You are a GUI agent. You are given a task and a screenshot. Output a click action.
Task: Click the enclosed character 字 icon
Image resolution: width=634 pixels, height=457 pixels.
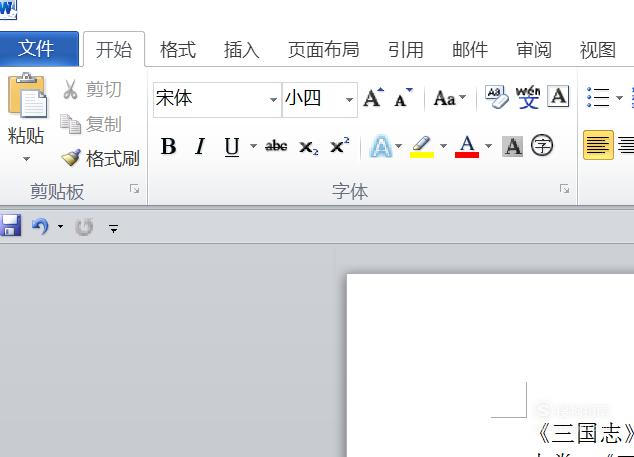[542, 145]
